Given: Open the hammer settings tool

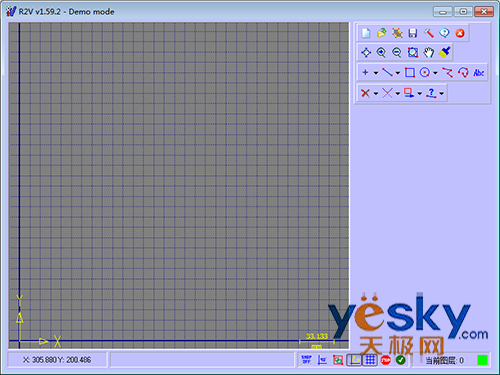Looking at the screenshot, I should pyautogui.click(x=429, y=33).
